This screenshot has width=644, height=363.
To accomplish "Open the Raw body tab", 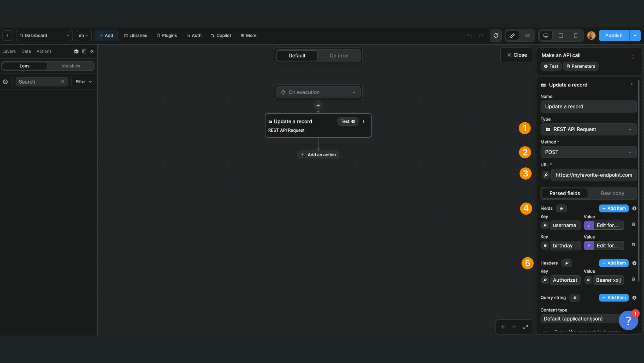I will point(612,193).
